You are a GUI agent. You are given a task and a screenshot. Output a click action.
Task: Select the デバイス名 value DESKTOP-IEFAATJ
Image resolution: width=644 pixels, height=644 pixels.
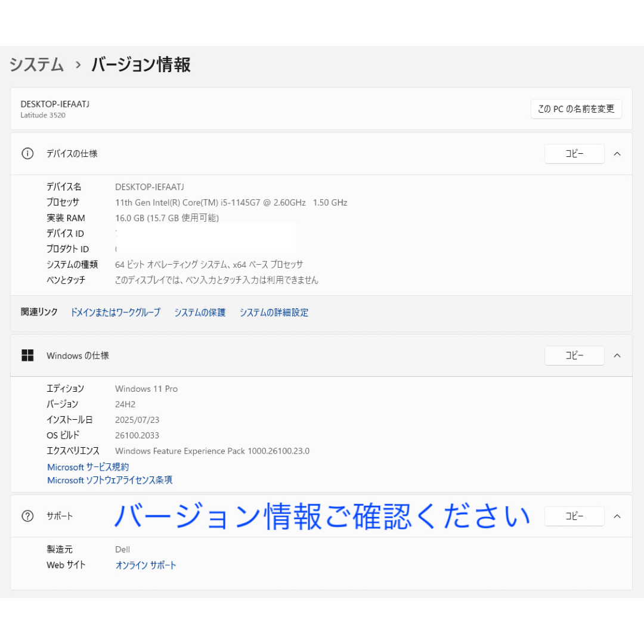[x=150, y=187]
